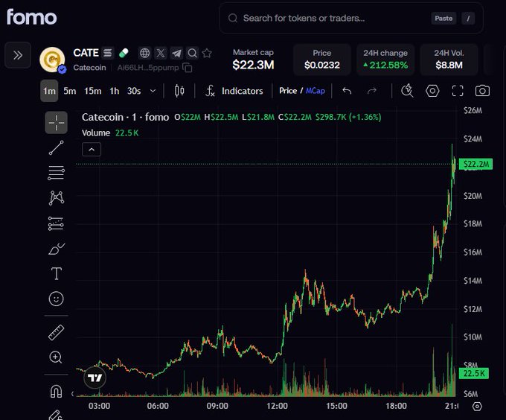This screenshot has height=420, width=506.
Task: Click the 22.5K volume axis label
Action: tap(474, 374)
